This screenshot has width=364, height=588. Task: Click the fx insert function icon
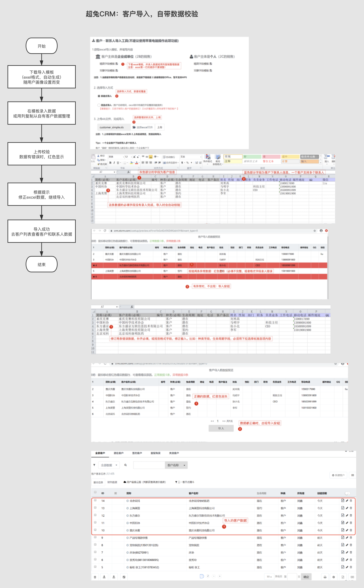click(128, 172)
